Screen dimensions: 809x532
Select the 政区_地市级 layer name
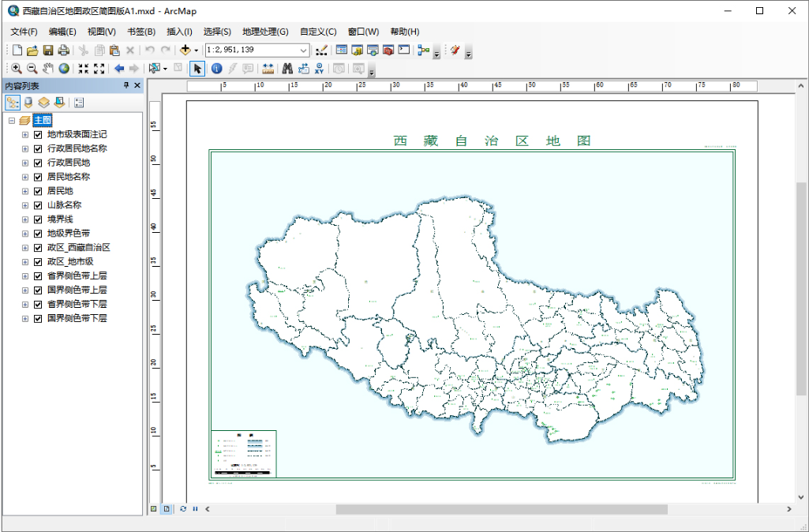coord(70,262)
